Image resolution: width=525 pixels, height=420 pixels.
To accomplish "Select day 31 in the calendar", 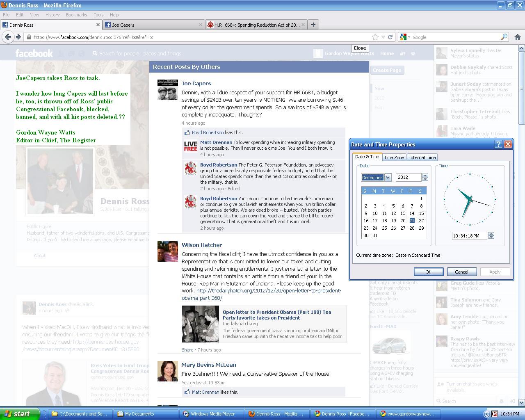I will pyautogui.click(x=375, y=235).
